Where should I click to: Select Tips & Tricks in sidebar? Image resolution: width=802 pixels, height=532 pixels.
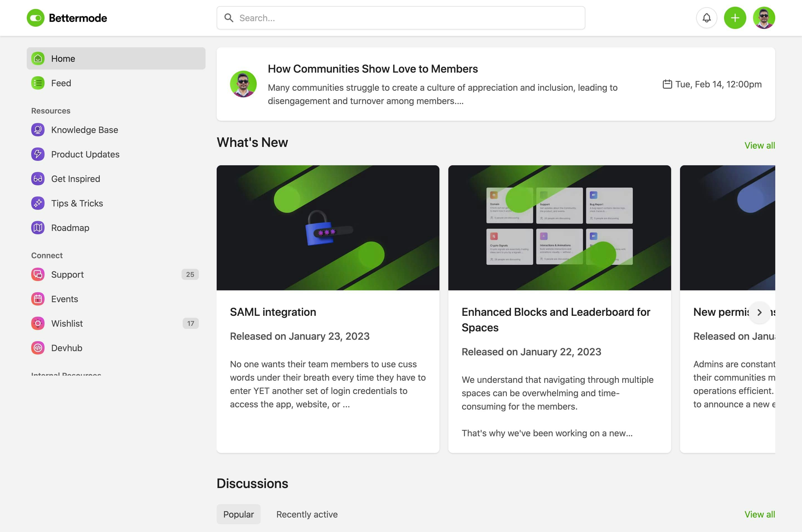[77, 203]
